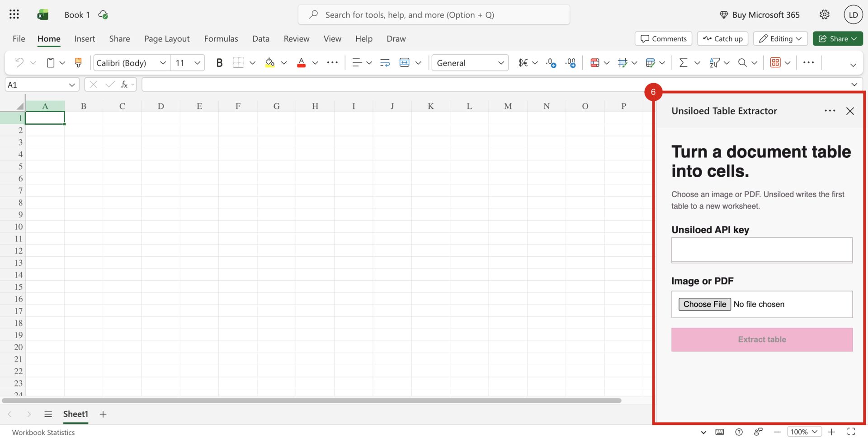Open the Editing mode dropdown
This screenshot has height=438, width=868.
click(781, 38)
